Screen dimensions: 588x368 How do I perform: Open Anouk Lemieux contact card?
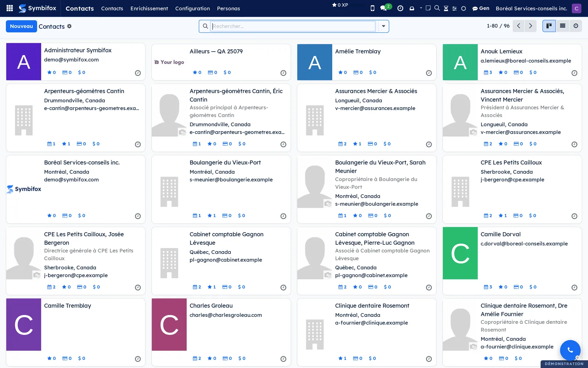tap(512, 62)
